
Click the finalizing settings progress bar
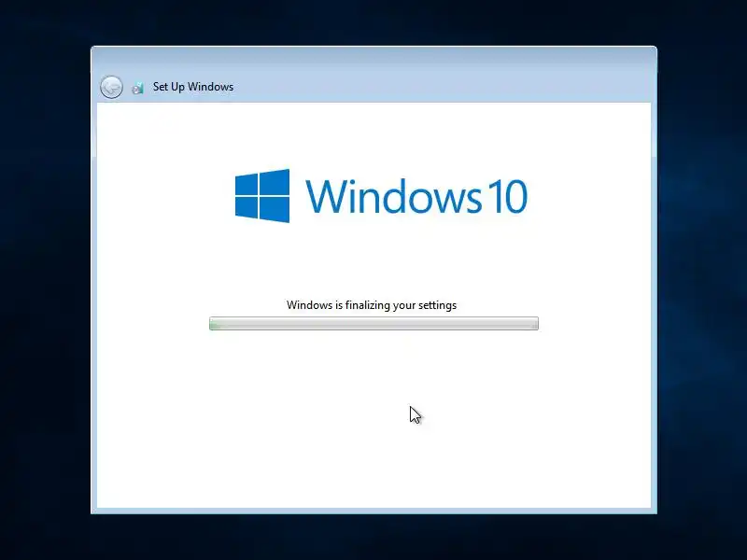pyautogui.click(x=374, y=323)
